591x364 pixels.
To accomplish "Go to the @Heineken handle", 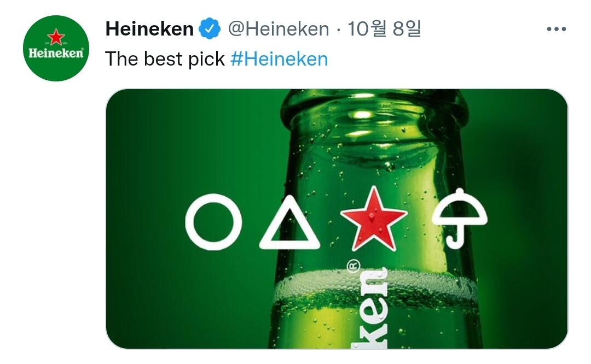I will pyautogui.click(x=279, y=29).
